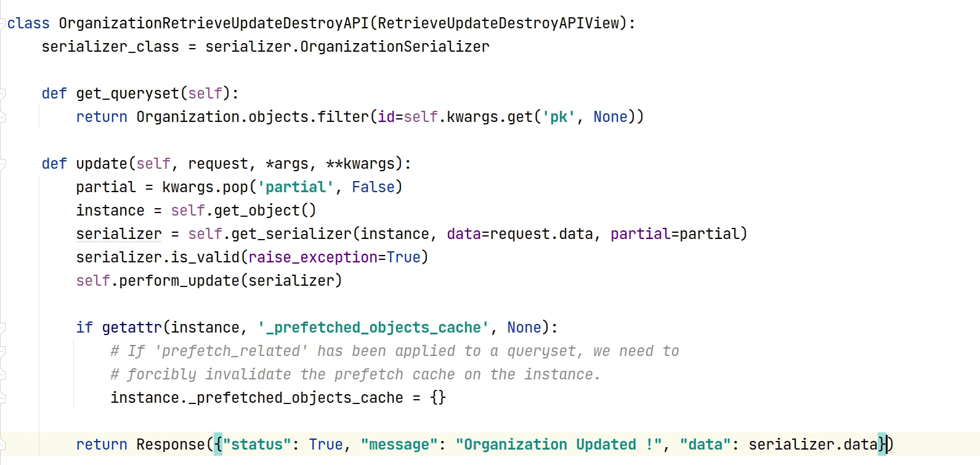
Task: Click the perform_update method call
Action: coord(179,281)
